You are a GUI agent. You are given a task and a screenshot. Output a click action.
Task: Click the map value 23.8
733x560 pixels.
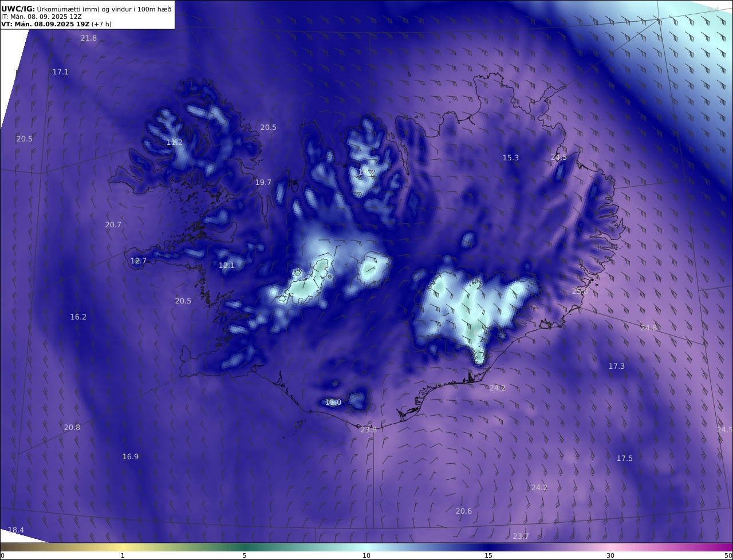point(369,429)
